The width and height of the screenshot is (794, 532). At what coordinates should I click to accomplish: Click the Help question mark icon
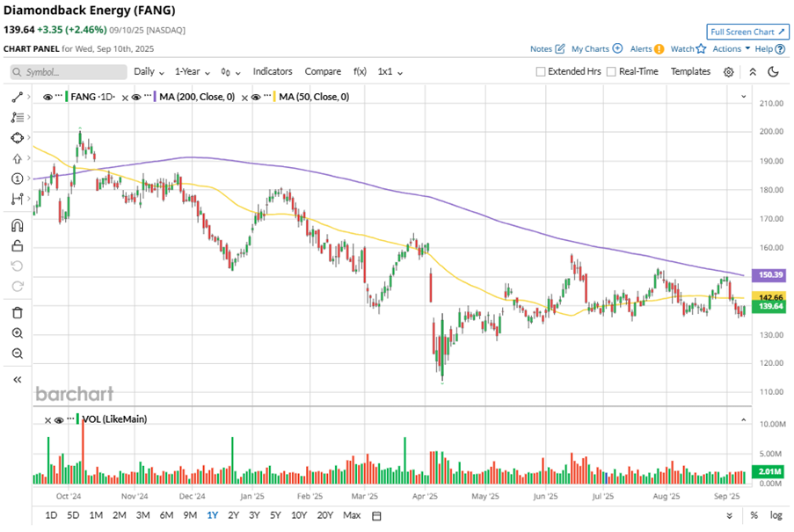[x=780, y=49]
